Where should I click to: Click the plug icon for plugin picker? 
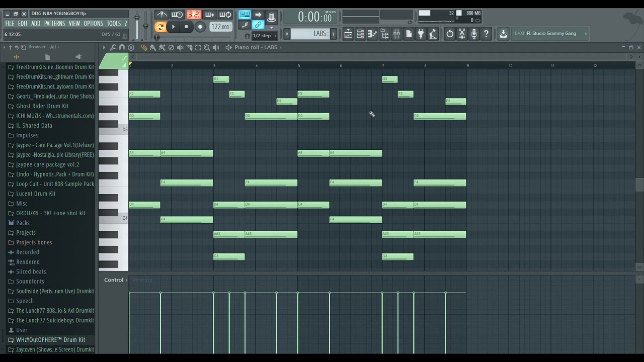click(x=421, y=34)
